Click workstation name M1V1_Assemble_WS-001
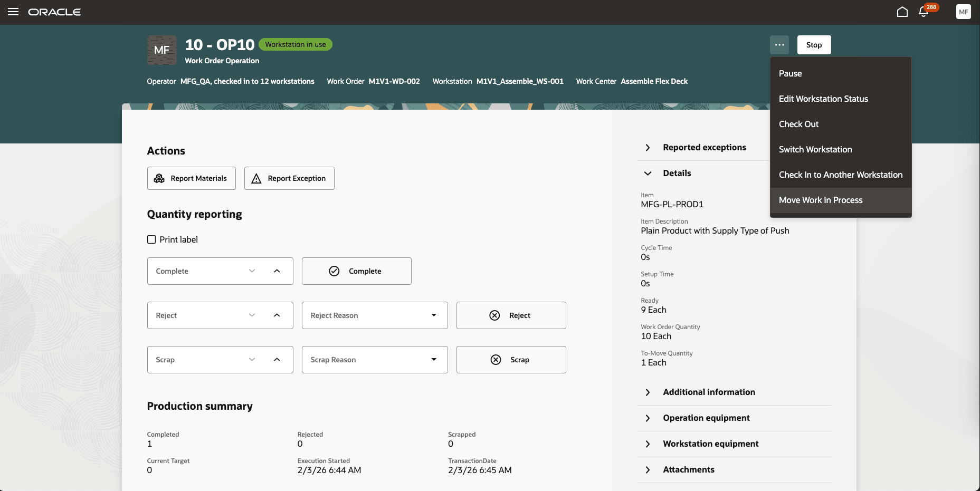Viewport: 980px width, 491px height. 520,81
